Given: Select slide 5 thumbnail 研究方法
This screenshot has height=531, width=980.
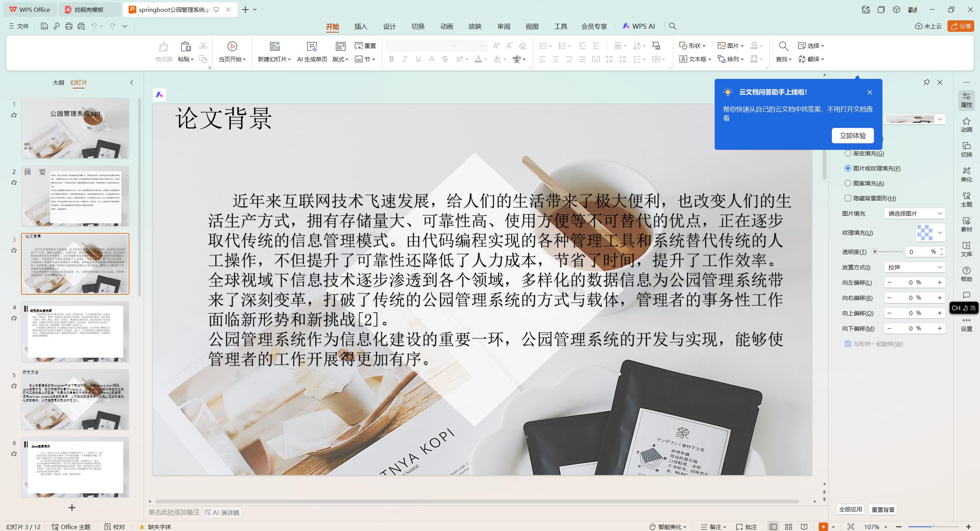Looking at the screenshot, I should click(75, 399).
